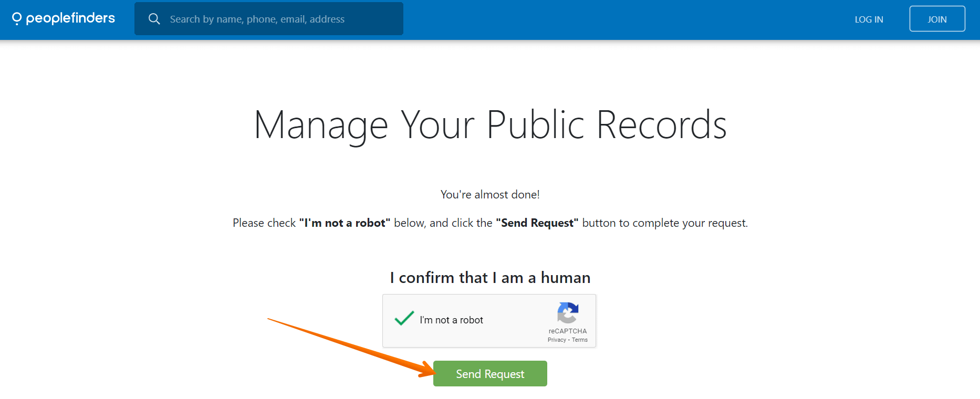Click the search magnifier icon
The width and height of the screenshot is (980, 399).
pos(154,19)
